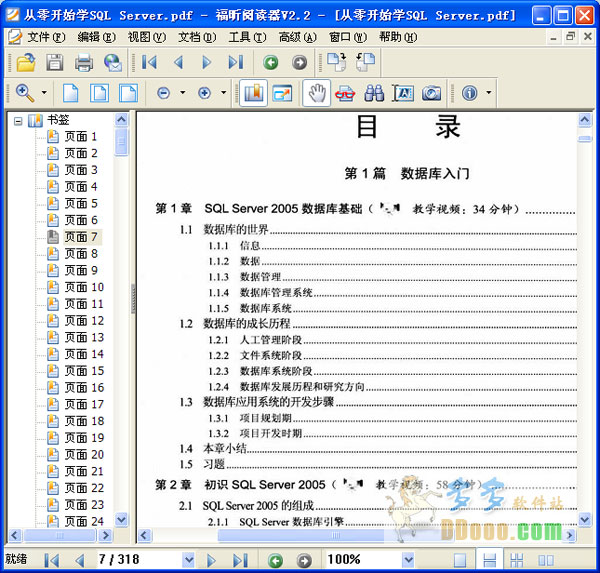Click the 7 / 318 page number field

(x=139, y=560)
